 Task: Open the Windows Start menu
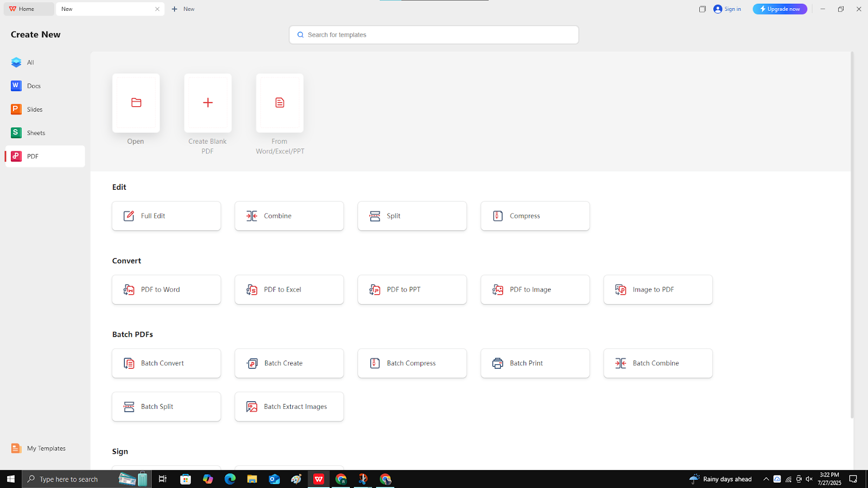[x=11, y=479]
